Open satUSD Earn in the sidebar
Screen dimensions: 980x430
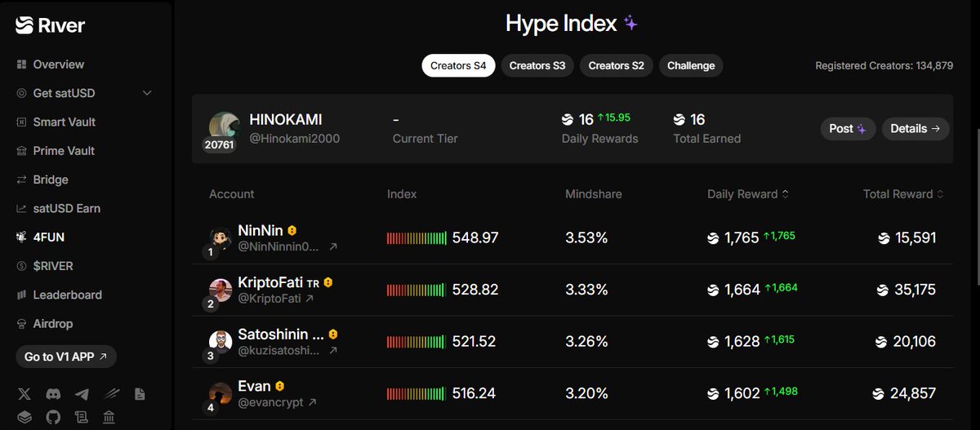[58, 208]
